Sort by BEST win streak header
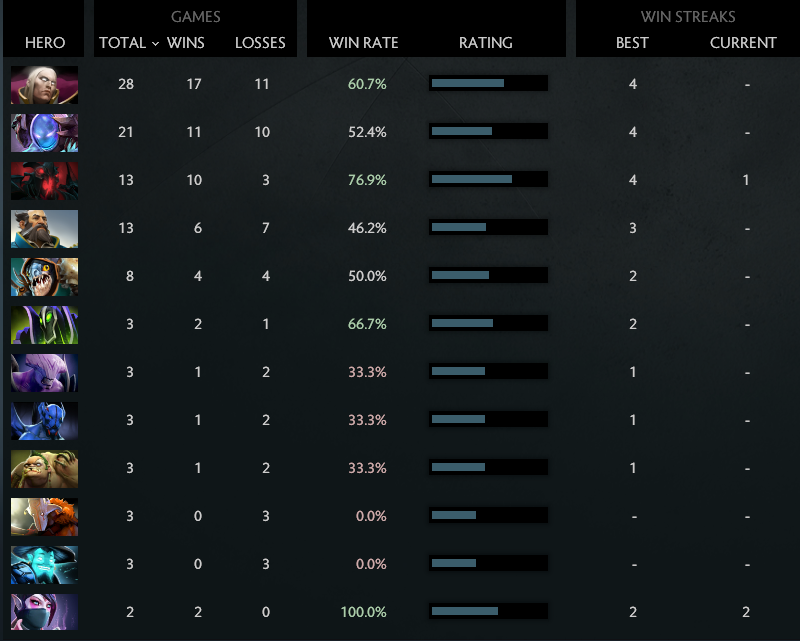The height and width of the screenshot is (641, 800). pos(632,43)
